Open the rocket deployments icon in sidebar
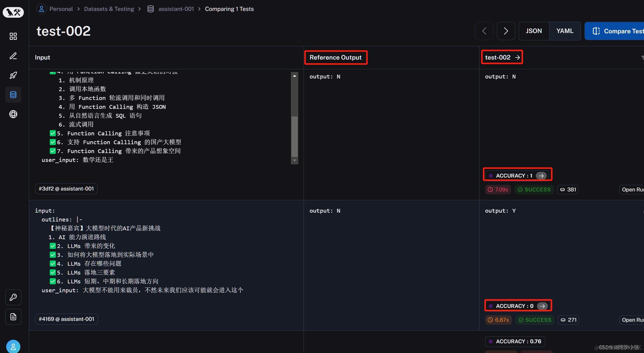Screen dimensions: 644x353 [x=13, y=75]
